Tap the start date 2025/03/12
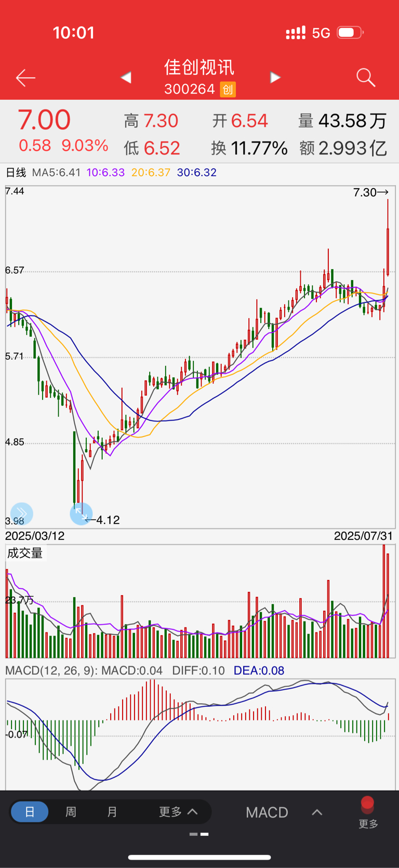 (x=35, y=536)
